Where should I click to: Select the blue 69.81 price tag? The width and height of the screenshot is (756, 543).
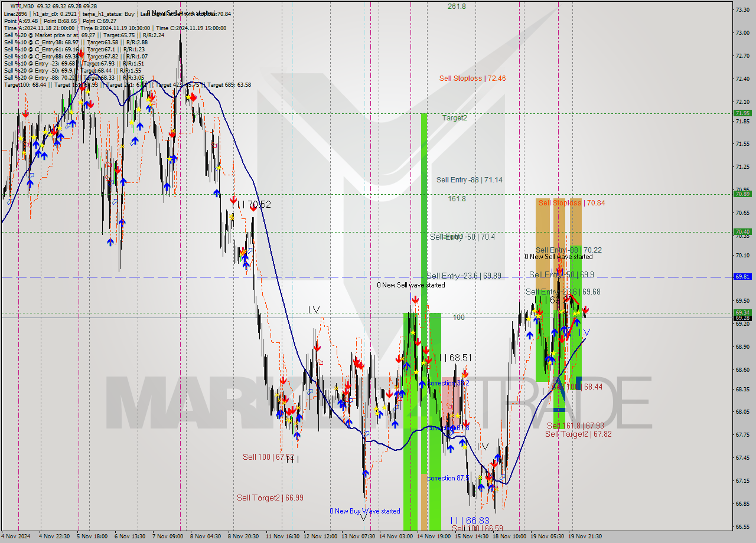coord(742,276)
